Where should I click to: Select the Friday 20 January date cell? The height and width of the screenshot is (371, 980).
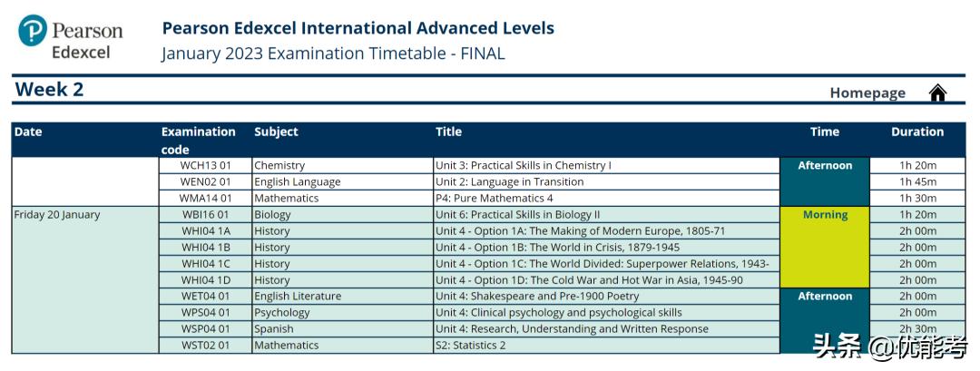(57, 215)
